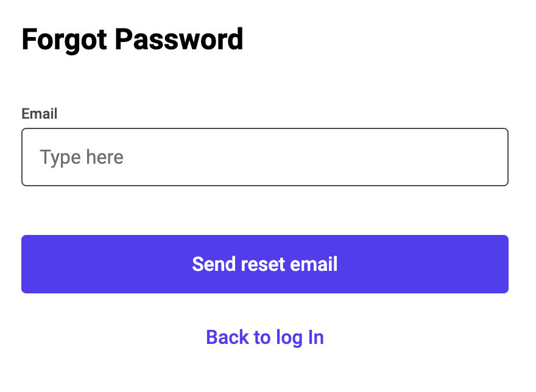Image resolution: width=536 pixels, height=392 pixels.
Task: Click the Forgot Password title text
Action: 132,40
